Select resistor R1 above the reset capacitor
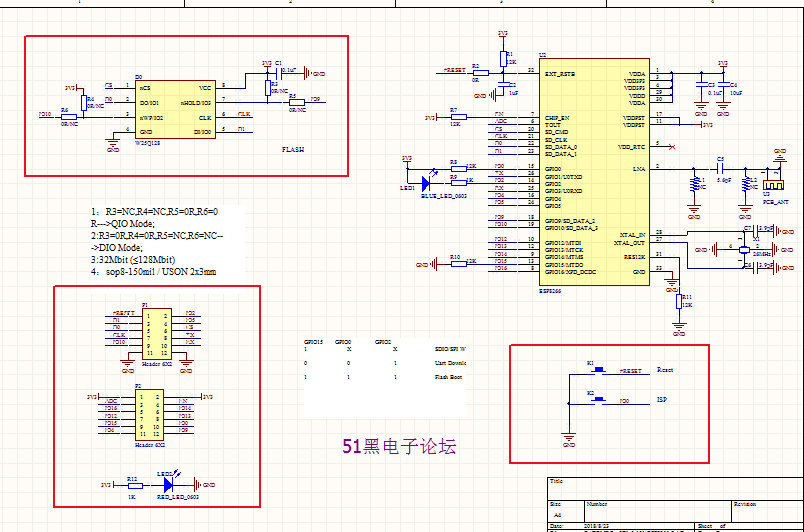The width and height of the screenshot is (804, 532). click(503, 59)
